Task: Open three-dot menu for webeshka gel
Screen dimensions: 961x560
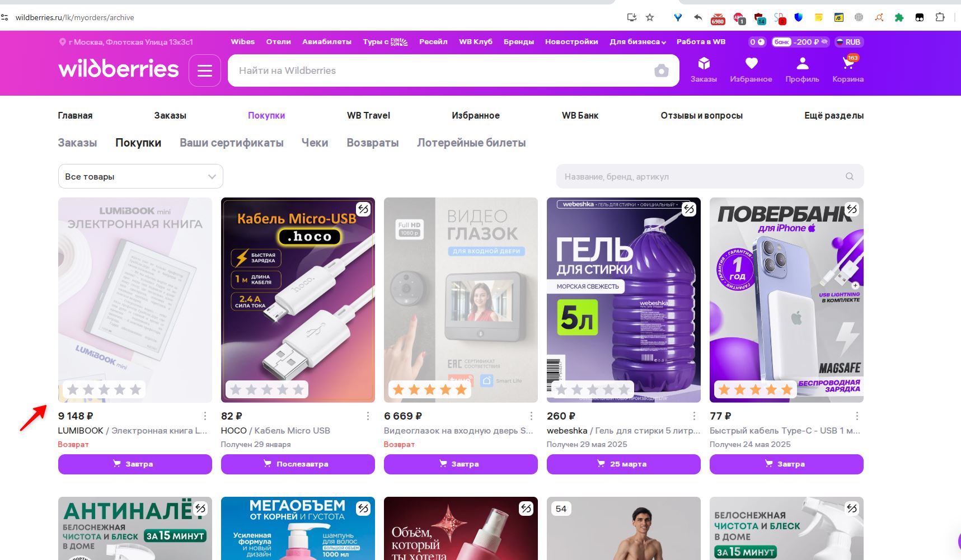Action: (x=694, y=416)
